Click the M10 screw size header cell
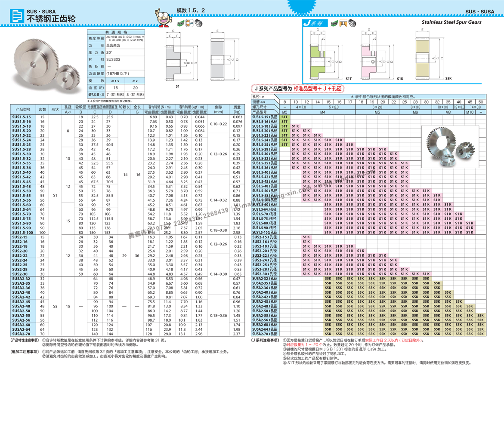Image resolution: width=504 pixels, height=430 pixels. click(x=470, y=112)
